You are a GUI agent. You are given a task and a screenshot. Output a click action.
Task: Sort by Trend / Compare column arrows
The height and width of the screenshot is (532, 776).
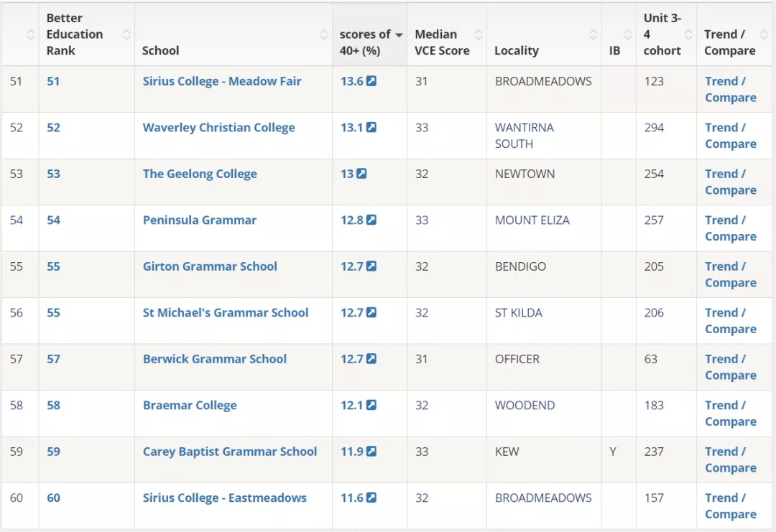764,34
